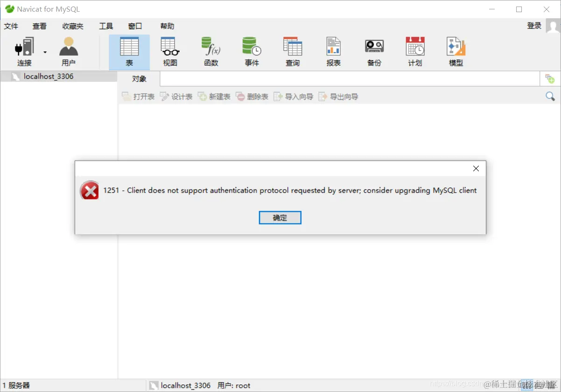Open the 工具 tools menu
The width and height of the screenshot is (561, 392).
point(106,26)
